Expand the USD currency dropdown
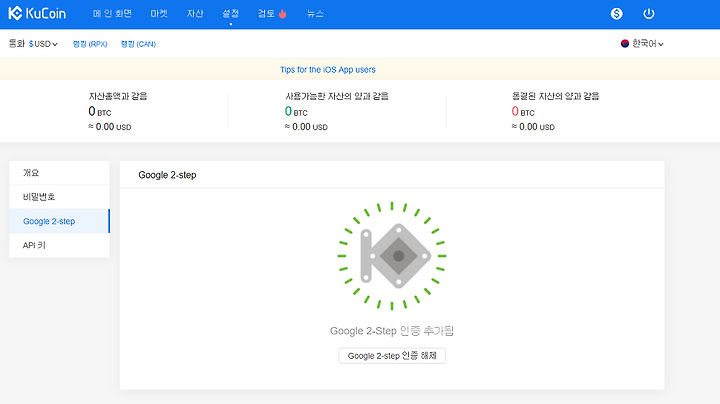This screenshot has width=720, height=404. pos(43,44)
